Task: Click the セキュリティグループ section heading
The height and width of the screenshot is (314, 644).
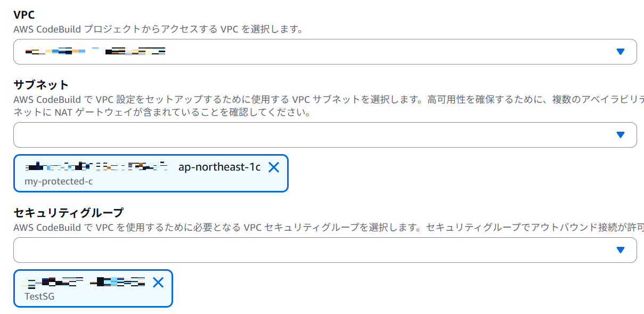Action: tap(68, 213)
